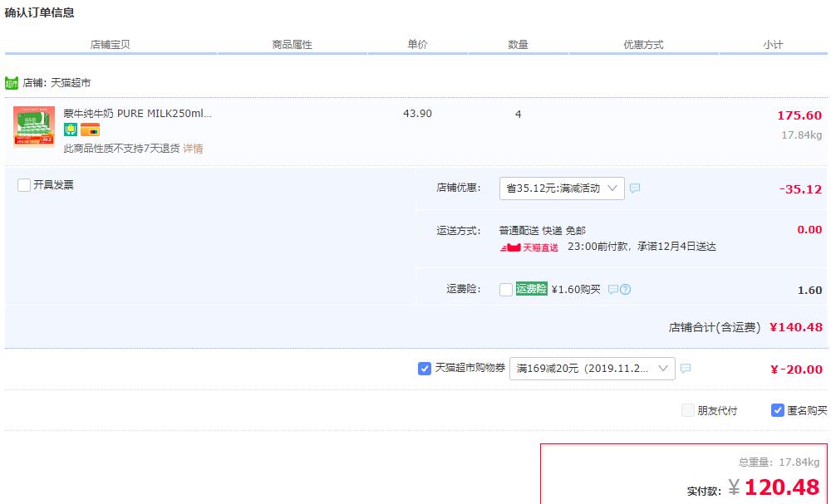The image size is (831, 504).
Task: Click the shipping cost 0.00
Action: 809,230
